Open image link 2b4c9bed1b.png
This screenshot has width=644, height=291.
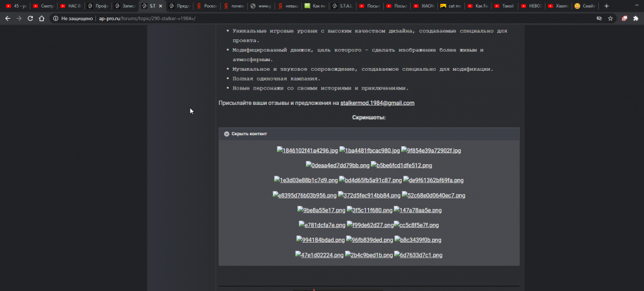pos(369,255)
